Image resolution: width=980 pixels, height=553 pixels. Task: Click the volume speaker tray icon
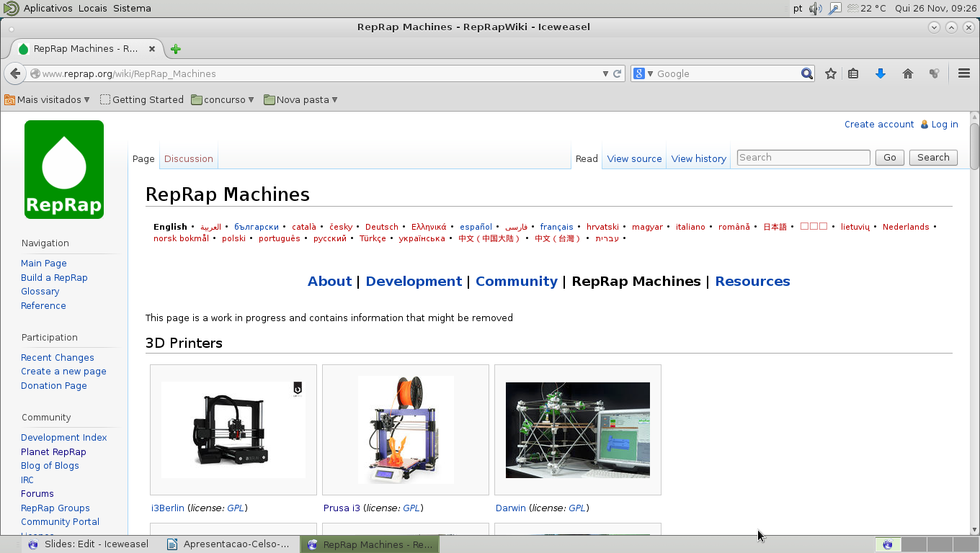point(815,9)
